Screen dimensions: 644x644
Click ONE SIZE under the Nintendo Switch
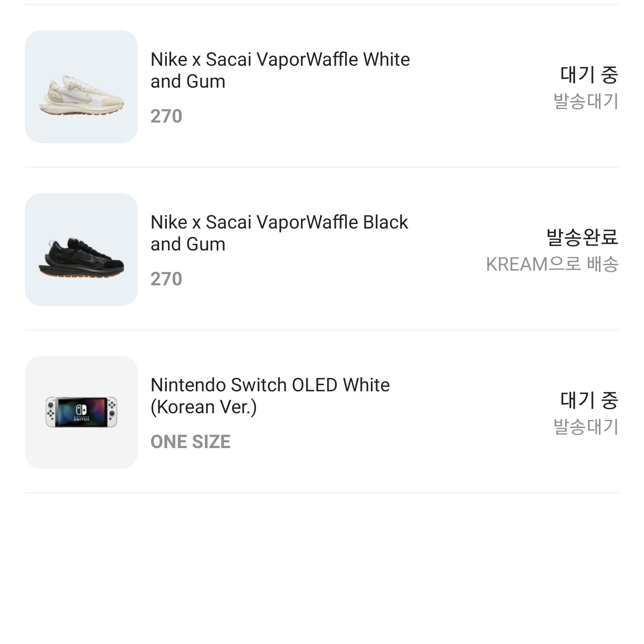191,441
